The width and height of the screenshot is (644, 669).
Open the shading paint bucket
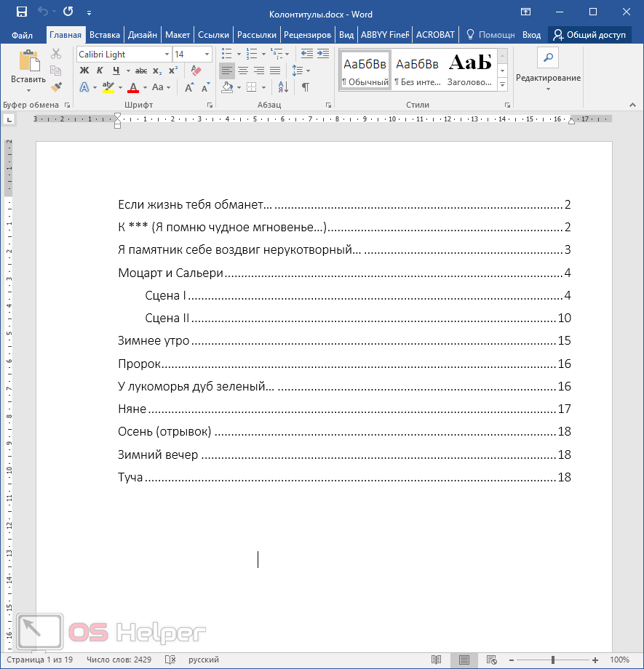point(227,87)
